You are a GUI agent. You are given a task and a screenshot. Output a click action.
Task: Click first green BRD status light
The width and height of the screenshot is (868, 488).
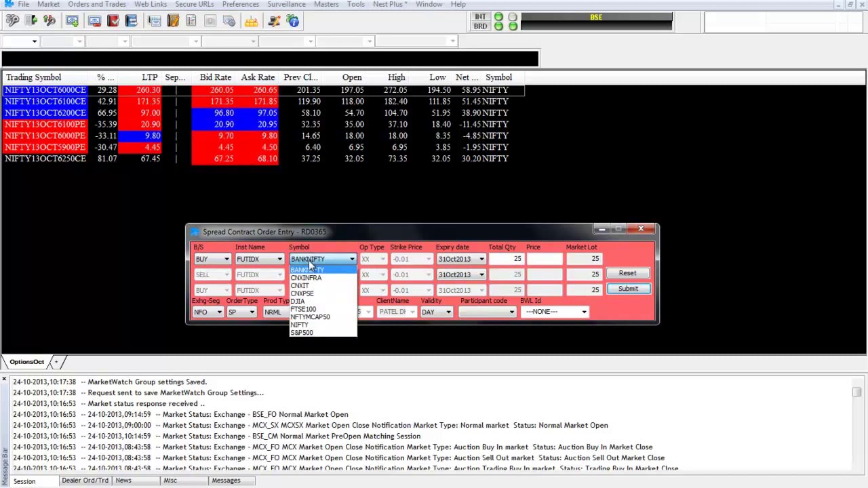[498, 26]
